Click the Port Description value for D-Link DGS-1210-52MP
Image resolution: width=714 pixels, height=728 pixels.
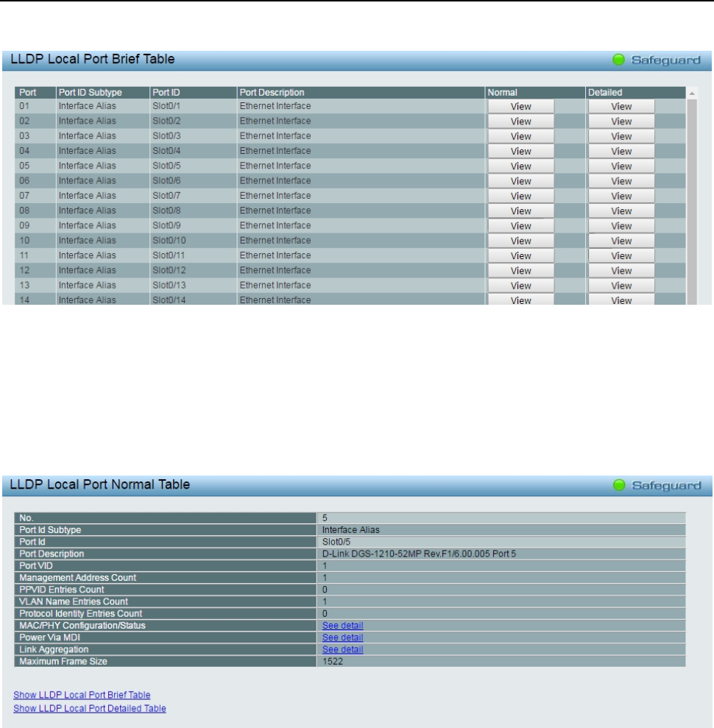[x=419, y=554]
